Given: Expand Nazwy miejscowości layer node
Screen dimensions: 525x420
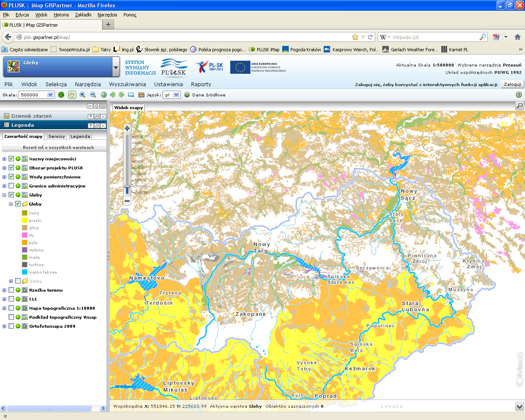Looking at the screenshot, I should [x=5, y=159].
